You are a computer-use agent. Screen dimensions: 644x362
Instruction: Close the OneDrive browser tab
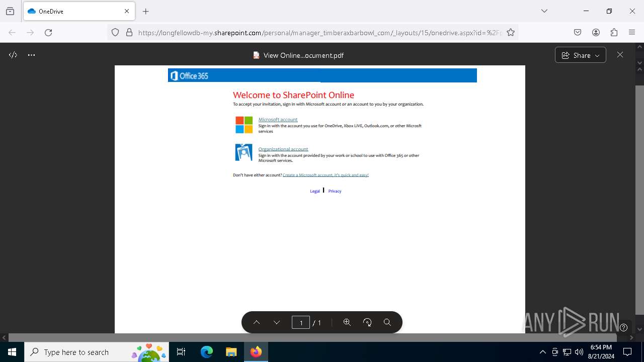click(127, 11)
